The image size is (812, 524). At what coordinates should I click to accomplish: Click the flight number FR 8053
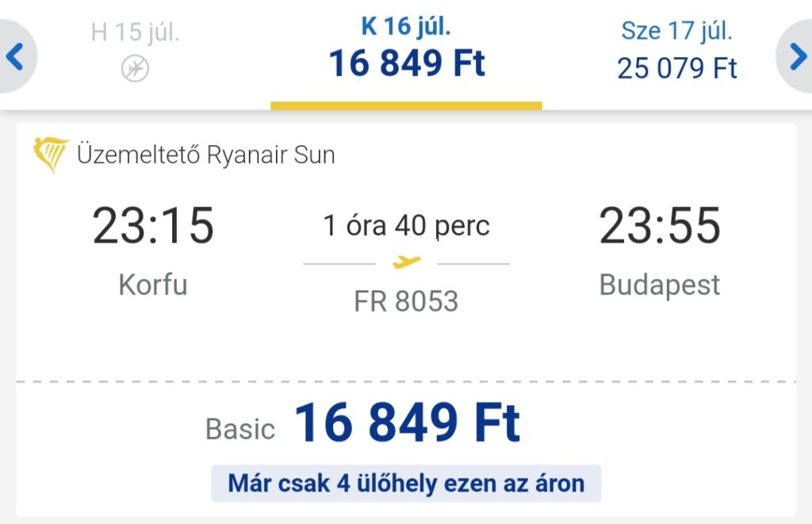407,301
